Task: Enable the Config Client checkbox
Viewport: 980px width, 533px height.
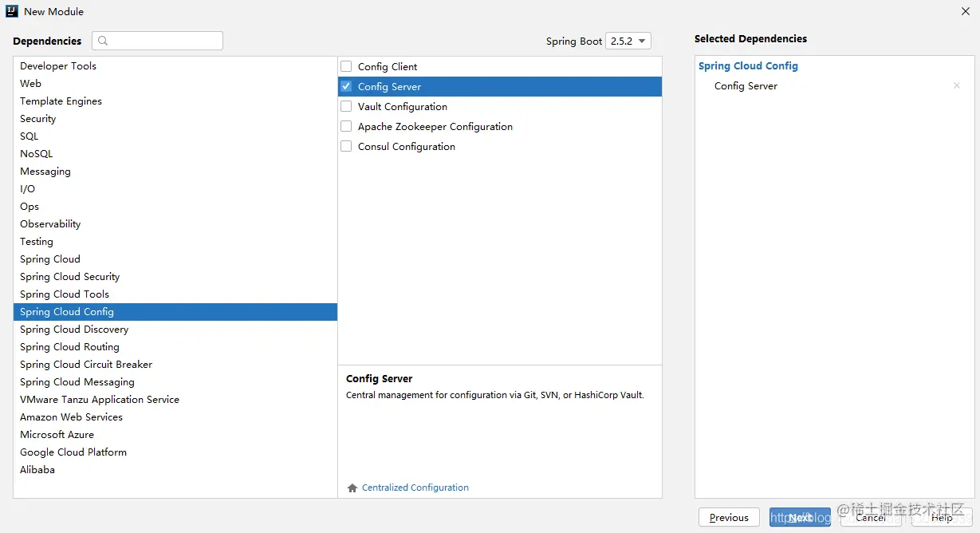Action: pyautogui.click(x=346, y=66)
